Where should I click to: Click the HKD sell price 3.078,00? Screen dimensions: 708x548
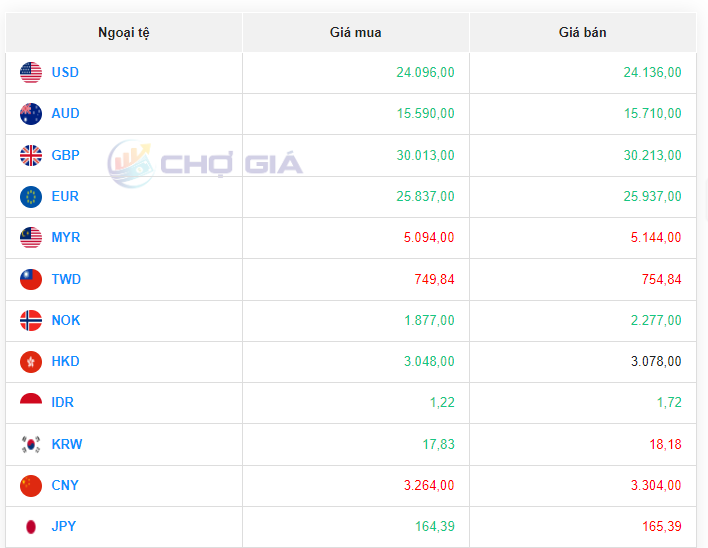click(656, 362)
